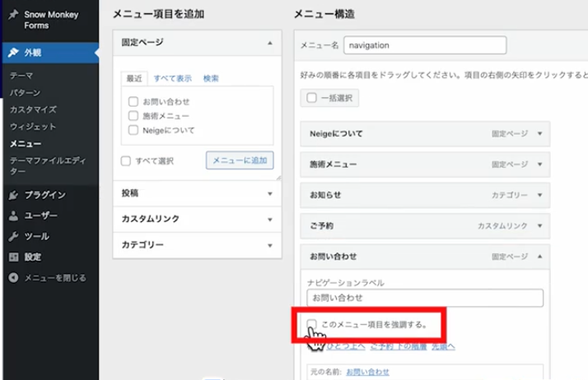
Task: Open カスタマイズ in the sidebar submenu
Action: tap(32, 109)
